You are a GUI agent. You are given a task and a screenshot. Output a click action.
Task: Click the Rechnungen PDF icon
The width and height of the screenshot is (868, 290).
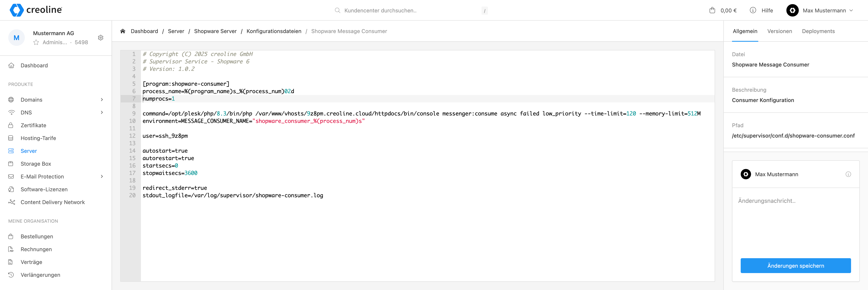(11, 249)
